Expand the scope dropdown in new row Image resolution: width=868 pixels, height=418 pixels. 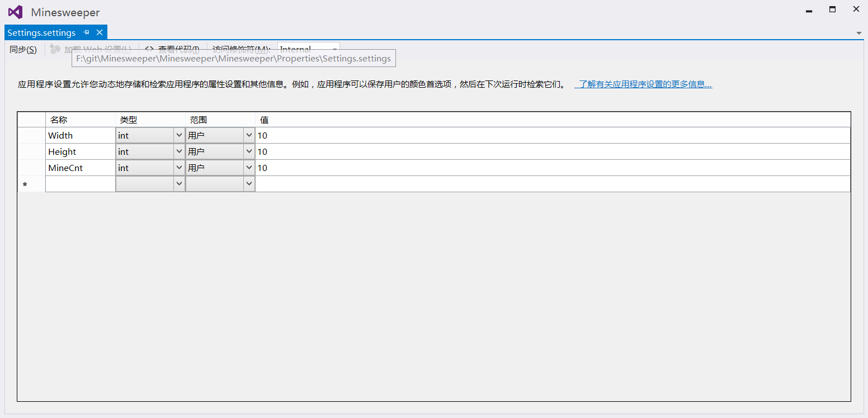click(x=249, y=184)
